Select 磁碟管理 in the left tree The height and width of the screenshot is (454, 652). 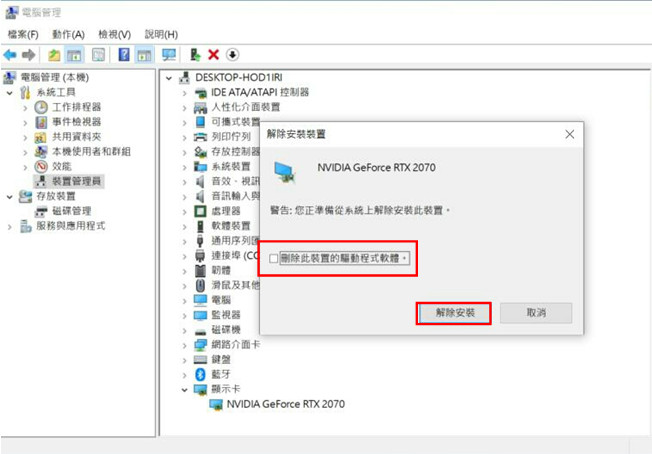(x=70, y=211)
